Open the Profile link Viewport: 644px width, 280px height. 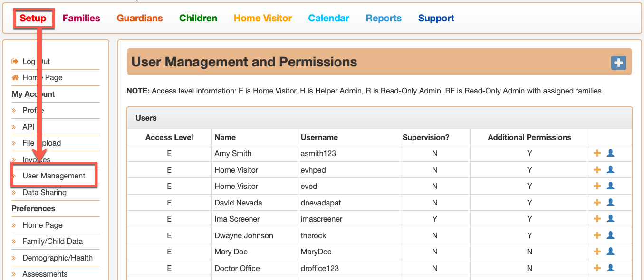[x=33, y=110]
